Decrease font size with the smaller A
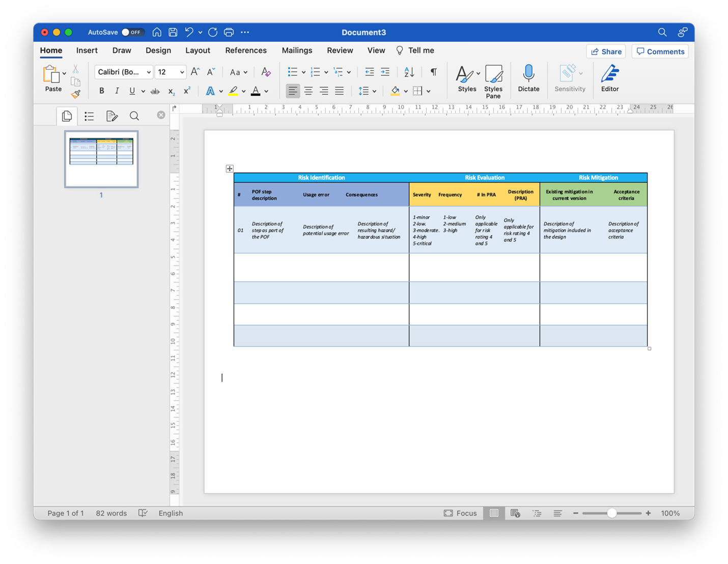Screen dimensions: 728x564 click(211, 72)
